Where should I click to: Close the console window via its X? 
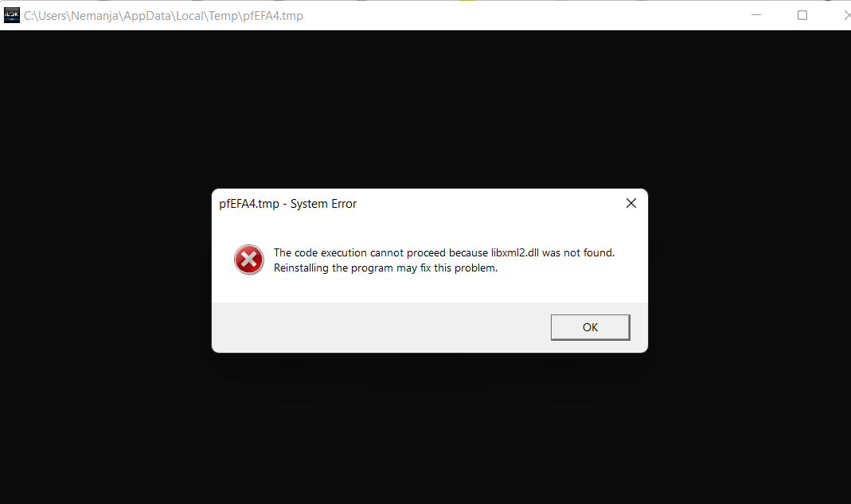point(846,15)
